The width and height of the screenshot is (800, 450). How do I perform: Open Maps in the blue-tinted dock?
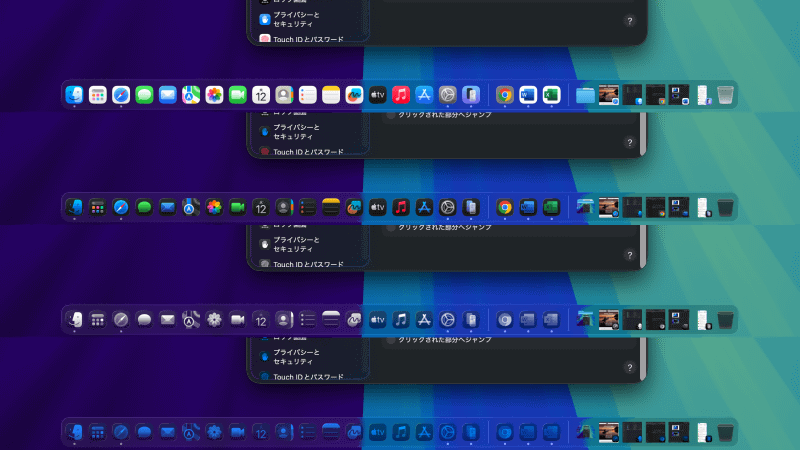191,432
